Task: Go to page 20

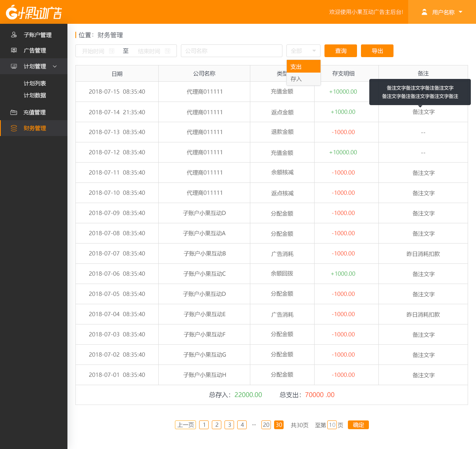Action: (266, 425)
